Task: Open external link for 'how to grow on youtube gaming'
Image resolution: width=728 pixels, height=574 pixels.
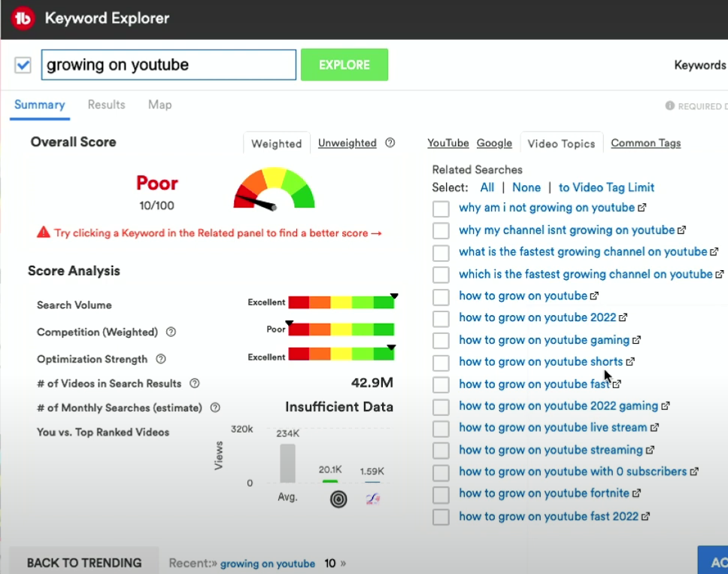Action: tap(636, 340)
